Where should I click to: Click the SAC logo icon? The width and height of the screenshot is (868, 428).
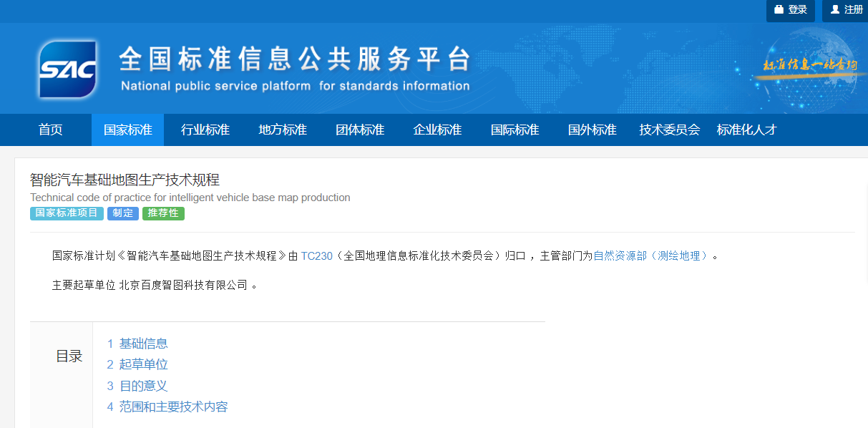tap(68, 69)
